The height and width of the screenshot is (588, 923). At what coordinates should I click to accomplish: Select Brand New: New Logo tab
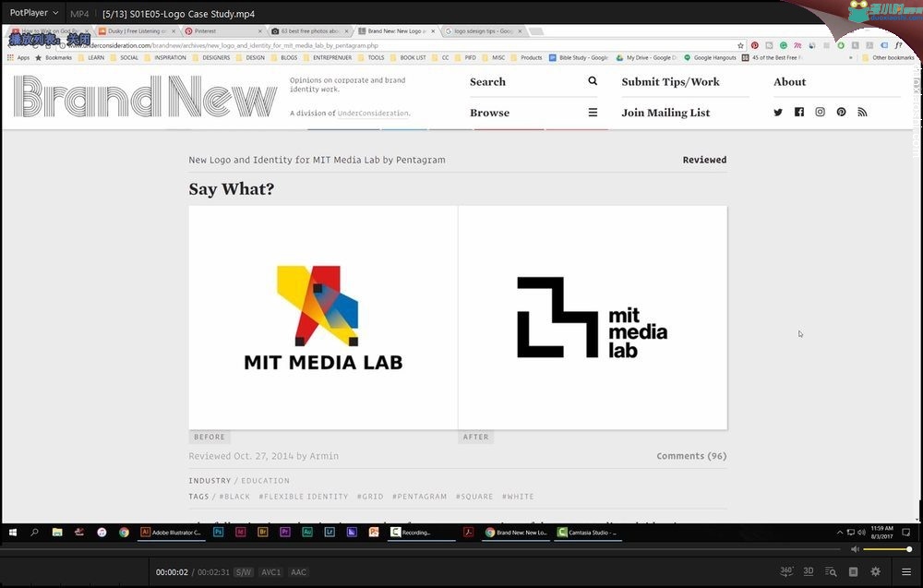pyautogui.click(x=396, y=31)
